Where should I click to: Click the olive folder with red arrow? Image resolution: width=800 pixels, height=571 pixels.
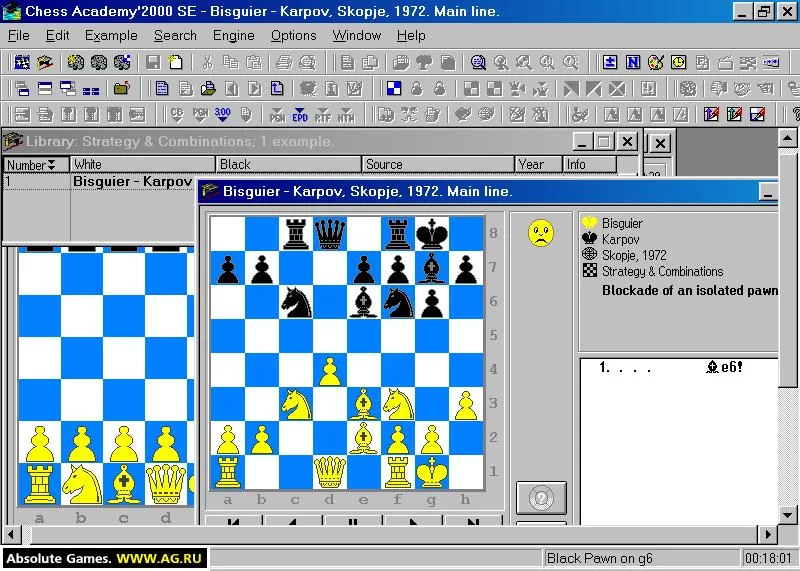(122, 89)
